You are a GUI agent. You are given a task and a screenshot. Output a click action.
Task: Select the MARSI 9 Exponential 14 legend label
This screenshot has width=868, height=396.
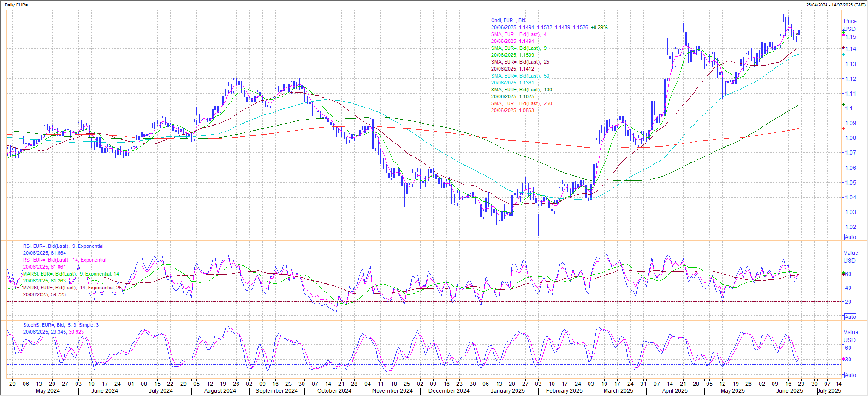71,274
